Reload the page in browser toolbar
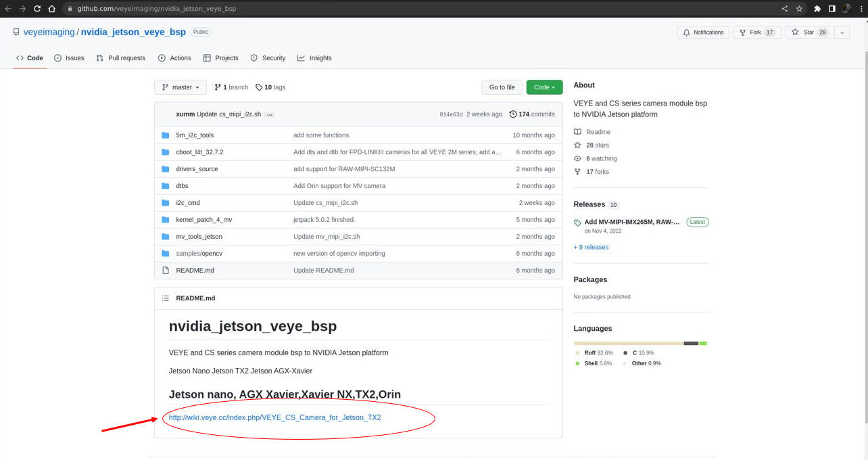Image resolution: width=868 pixels, height=460 pixels. 37,9
